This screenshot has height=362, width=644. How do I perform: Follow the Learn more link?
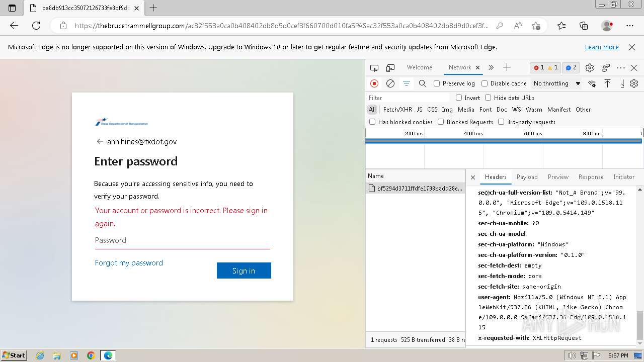pyautogui.click(x=602, y=47)
